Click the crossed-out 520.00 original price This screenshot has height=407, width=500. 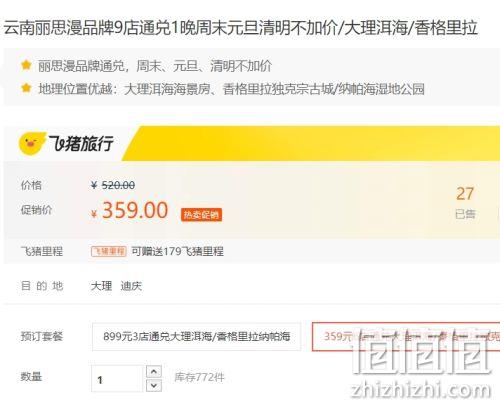point(113,185)
